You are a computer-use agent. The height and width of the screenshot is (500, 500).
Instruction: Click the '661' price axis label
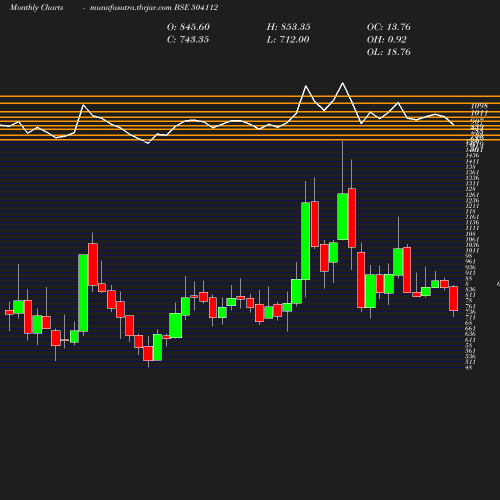click(x=471, y=329)
